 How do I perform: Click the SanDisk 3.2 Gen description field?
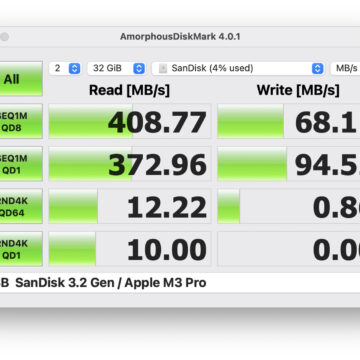(180, 283)
